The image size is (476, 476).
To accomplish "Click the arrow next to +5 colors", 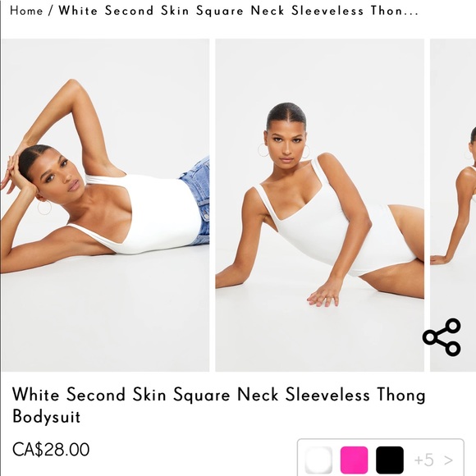I will click(449, 460).
